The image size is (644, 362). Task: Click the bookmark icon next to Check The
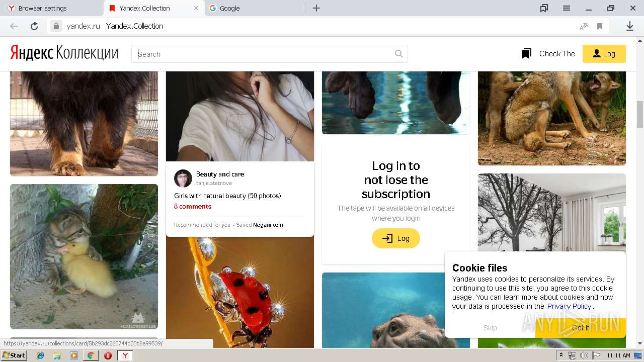pyautogui.click(x=526, y=54)
